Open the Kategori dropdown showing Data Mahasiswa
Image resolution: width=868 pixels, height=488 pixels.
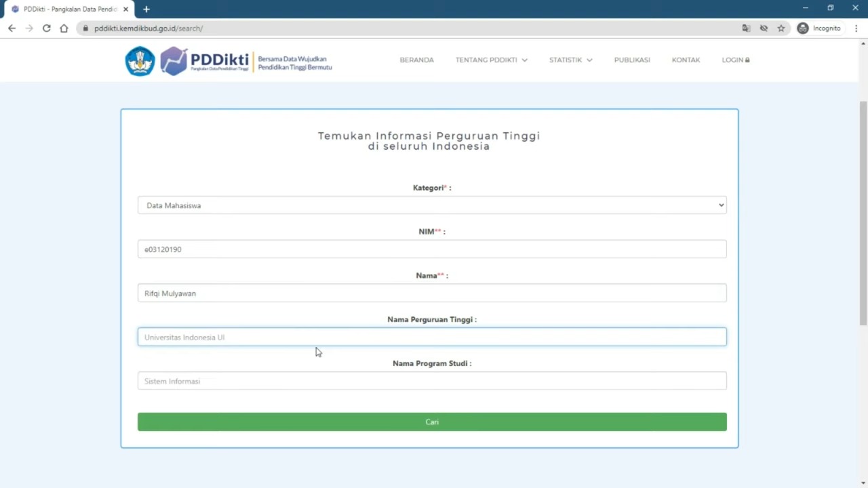(432, 205)
